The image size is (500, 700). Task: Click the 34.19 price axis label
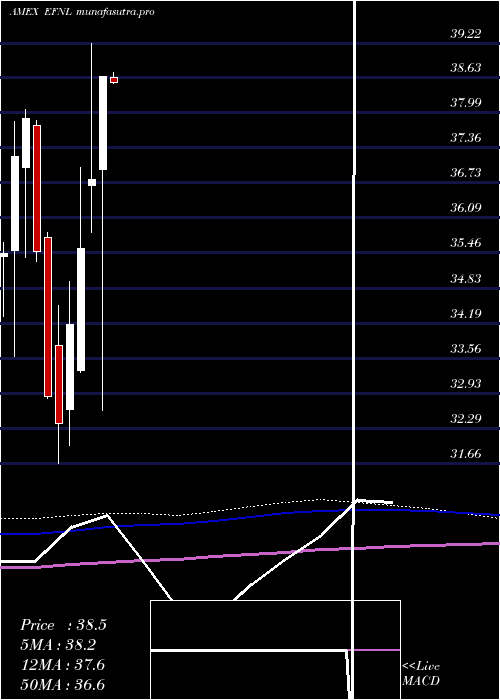[465, 313]
